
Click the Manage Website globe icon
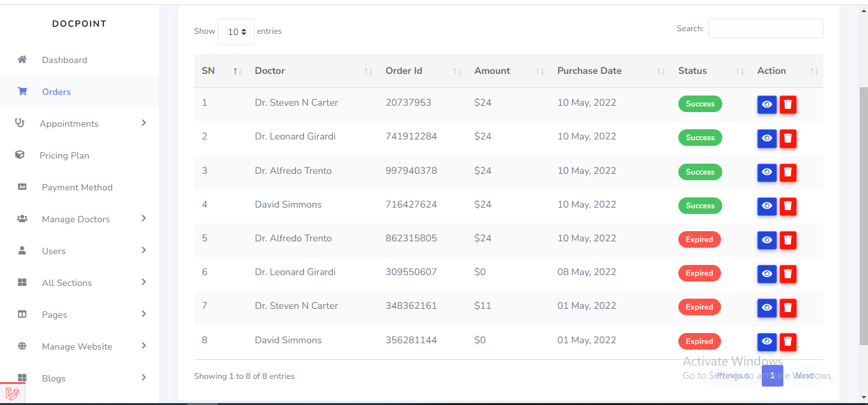click(x=22, y=346)
